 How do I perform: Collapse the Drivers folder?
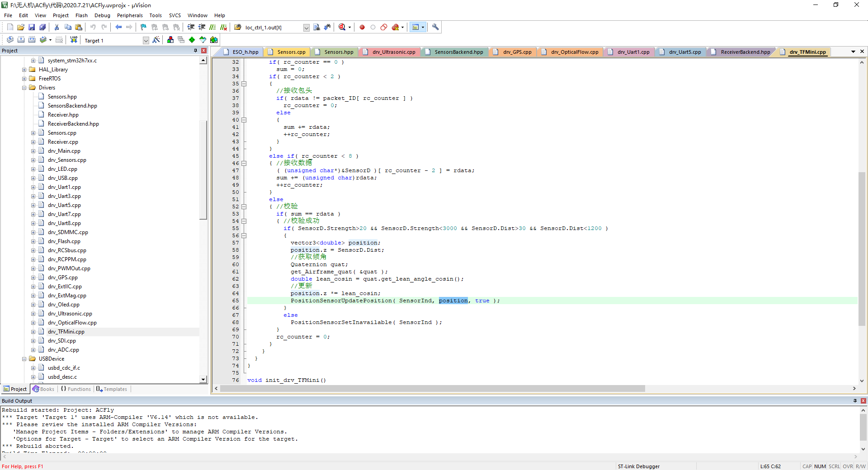coord(24,88)
